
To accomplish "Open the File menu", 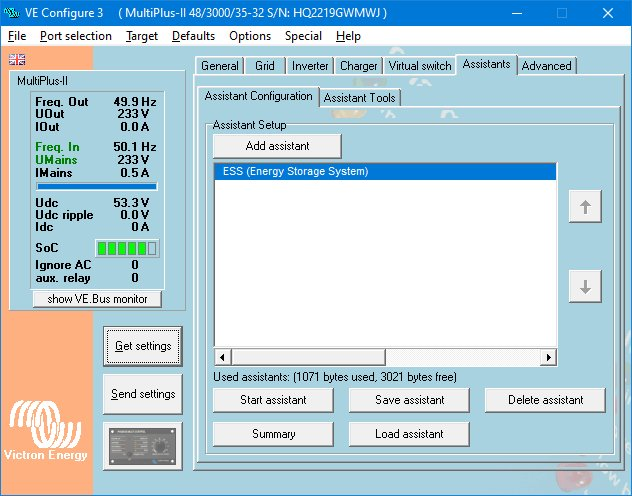I will 17,36.
